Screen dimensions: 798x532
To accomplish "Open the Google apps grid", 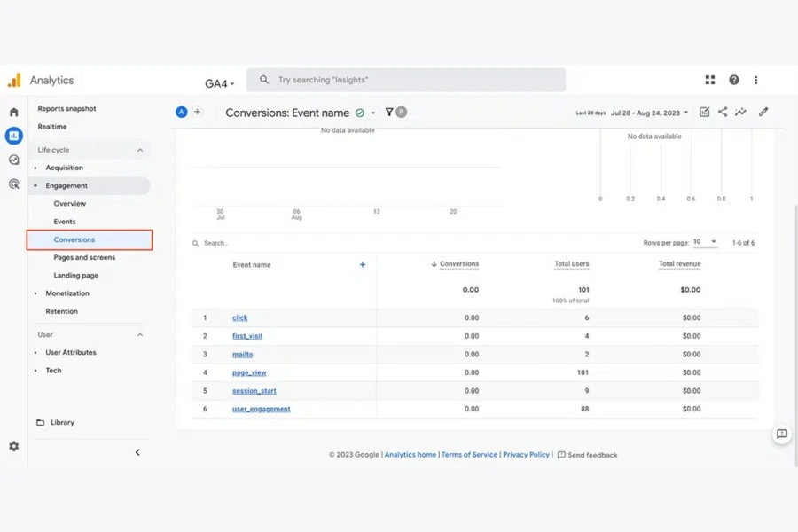I will coord(710,80).
